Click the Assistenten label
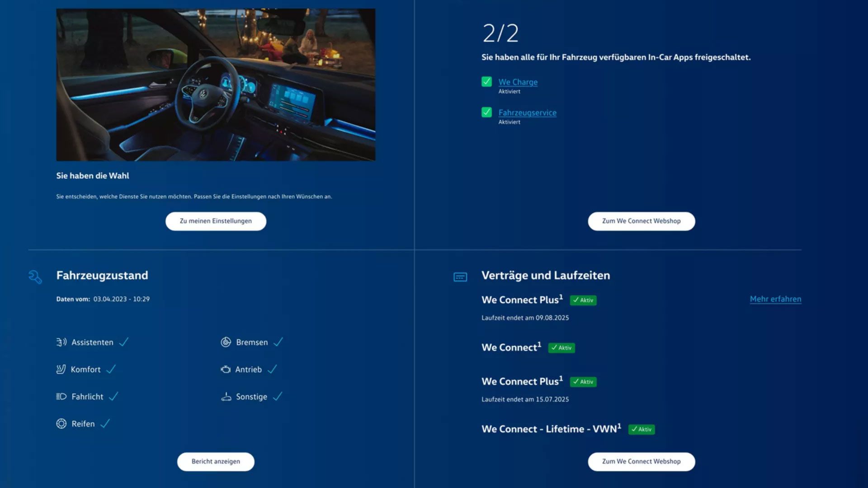Image resolution: width=868 pixels, height=488 pixels. click(92, 342)
